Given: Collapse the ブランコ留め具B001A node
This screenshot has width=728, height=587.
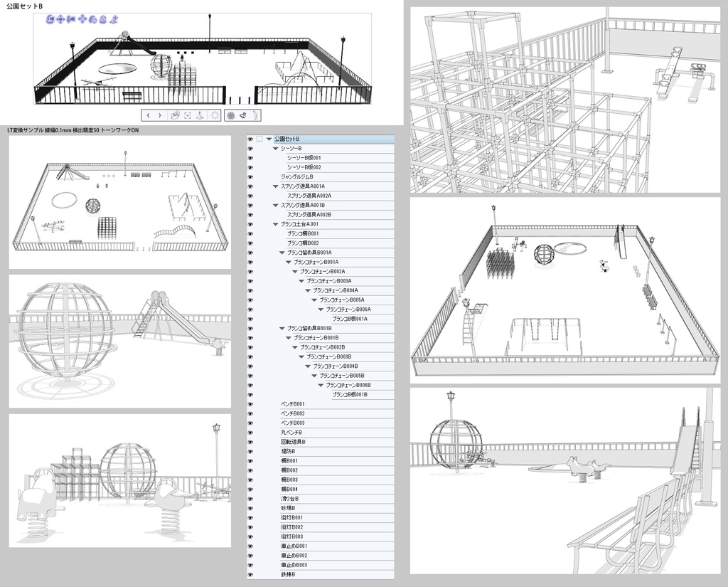Looking at the screenshot, I should (282, 253).
